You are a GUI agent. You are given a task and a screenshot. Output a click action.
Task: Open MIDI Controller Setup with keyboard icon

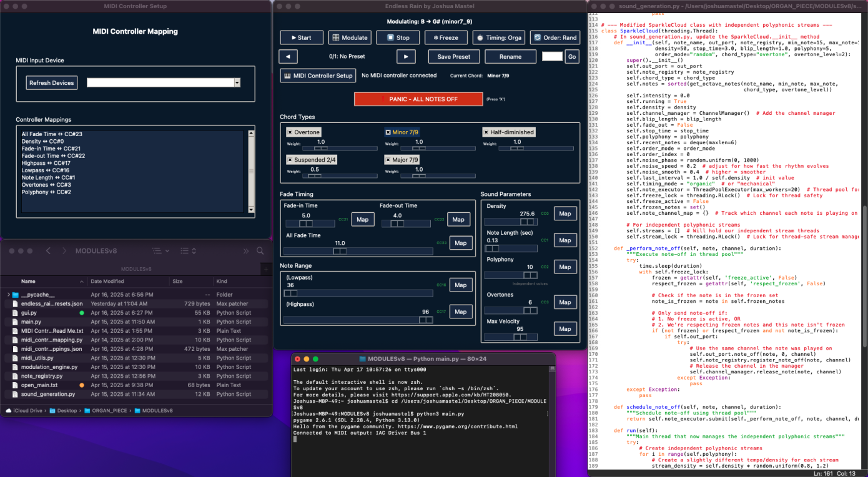pyautogui.click(x=318, y=76)
